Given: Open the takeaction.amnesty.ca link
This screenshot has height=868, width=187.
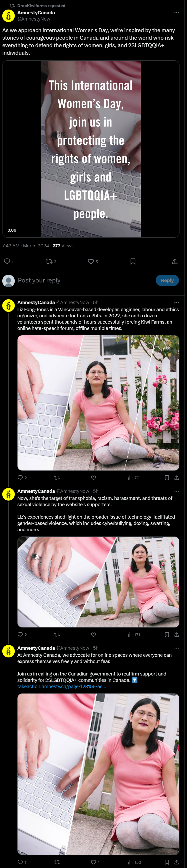Looking at the screenshot, I should pos(62,686).
